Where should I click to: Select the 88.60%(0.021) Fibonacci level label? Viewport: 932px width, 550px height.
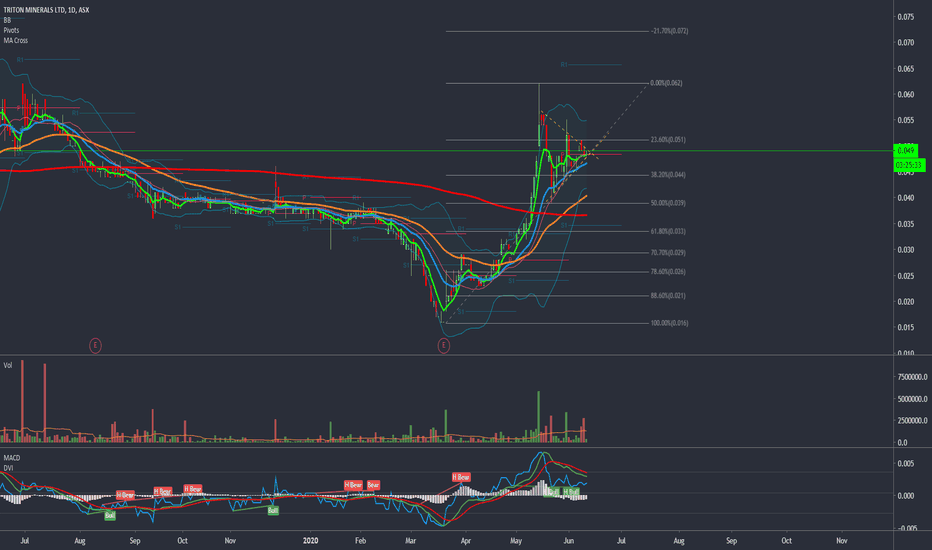coord(668,296)
